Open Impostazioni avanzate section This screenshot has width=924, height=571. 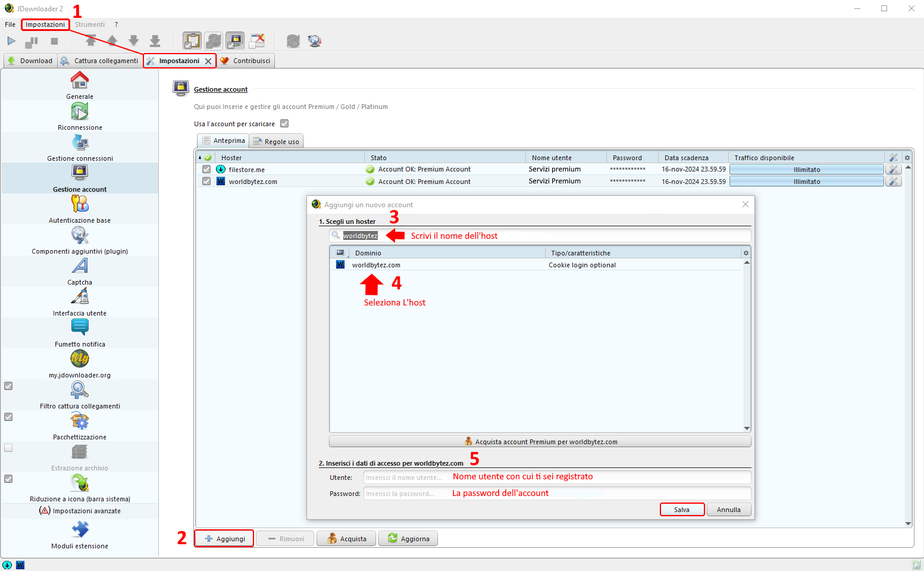[80, 511]
